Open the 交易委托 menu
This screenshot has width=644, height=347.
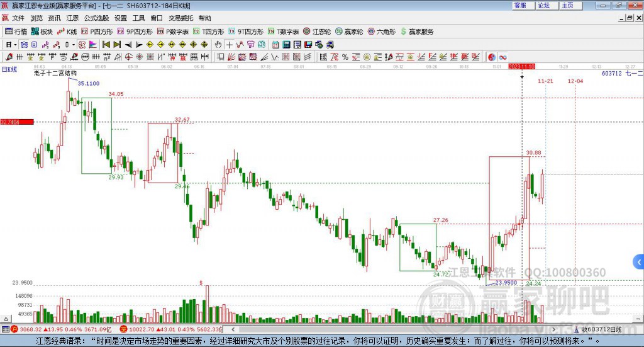[x=180, y=18]
